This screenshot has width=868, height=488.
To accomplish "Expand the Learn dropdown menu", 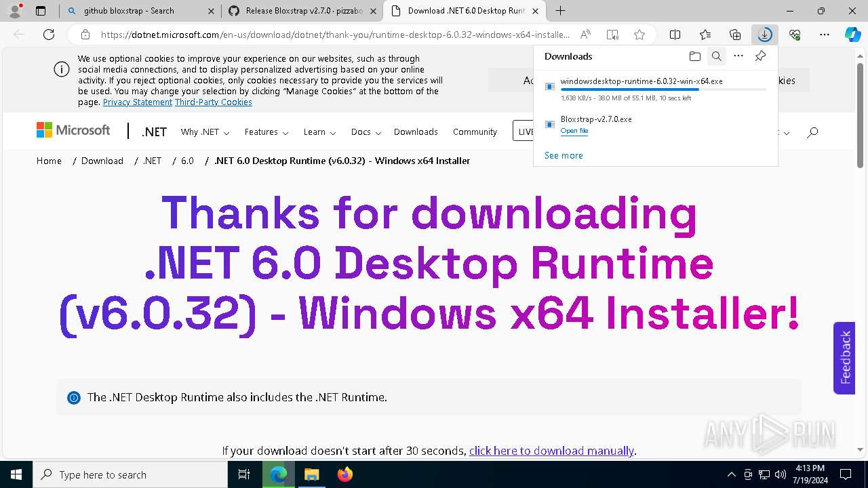I will 319,132.
